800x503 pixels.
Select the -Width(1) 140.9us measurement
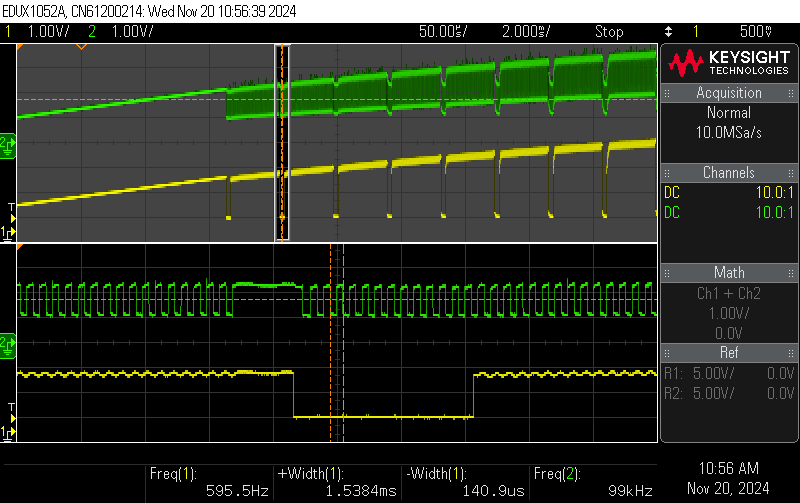[465, 482]
